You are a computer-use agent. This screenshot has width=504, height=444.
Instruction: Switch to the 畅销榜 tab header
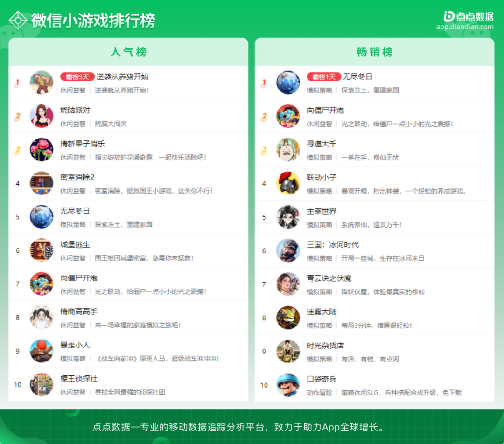click(374, 52)
